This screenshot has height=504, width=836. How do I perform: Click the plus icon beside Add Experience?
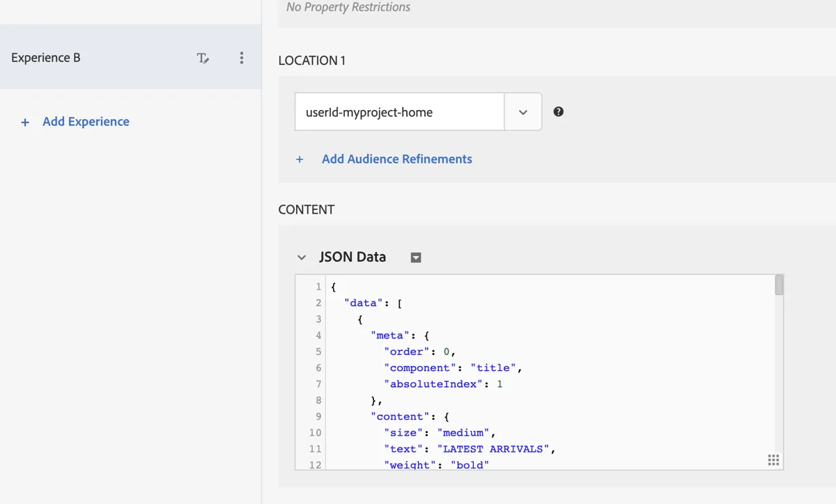point(25,123)
